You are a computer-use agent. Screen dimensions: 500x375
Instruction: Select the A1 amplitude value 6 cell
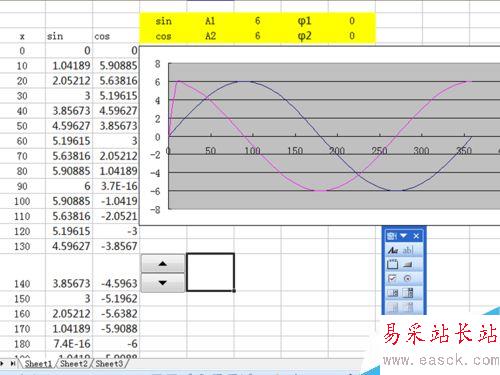[257, 21]
